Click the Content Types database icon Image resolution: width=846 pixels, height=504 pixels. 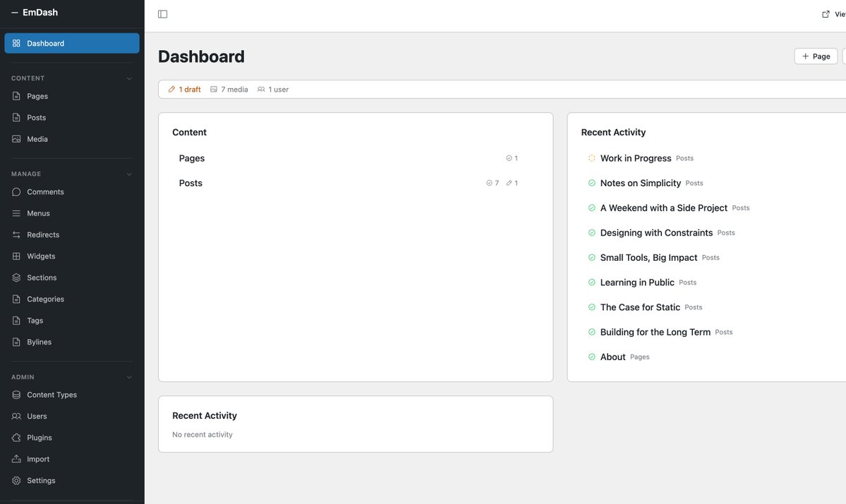tap(16, 395)
